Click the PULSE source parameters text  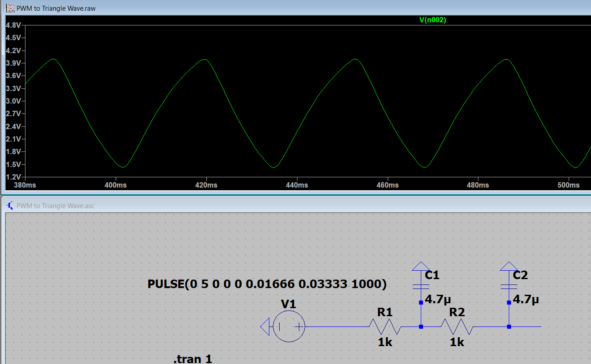point(267,284)
